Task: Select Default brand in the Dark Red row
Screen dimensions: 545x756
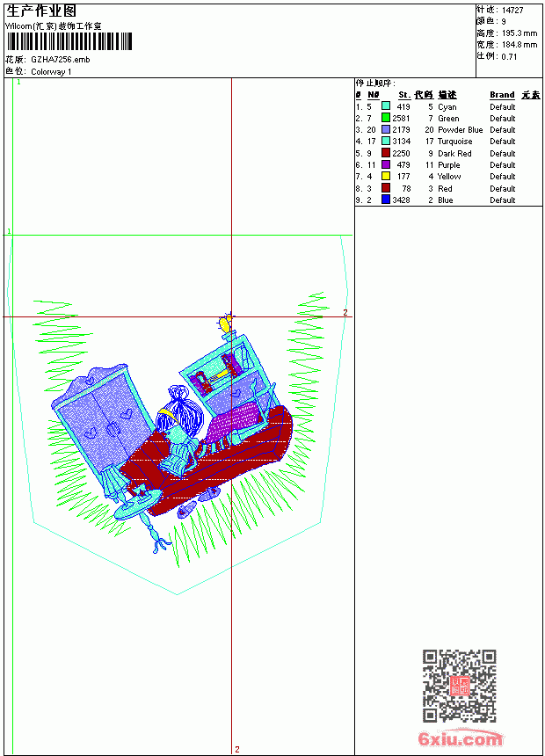Action: coord(503,154)
